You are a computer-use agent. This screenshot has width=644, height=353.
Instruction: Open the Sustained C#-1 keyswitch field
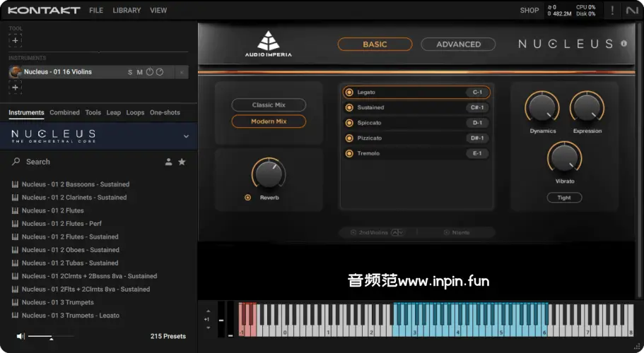477,107
